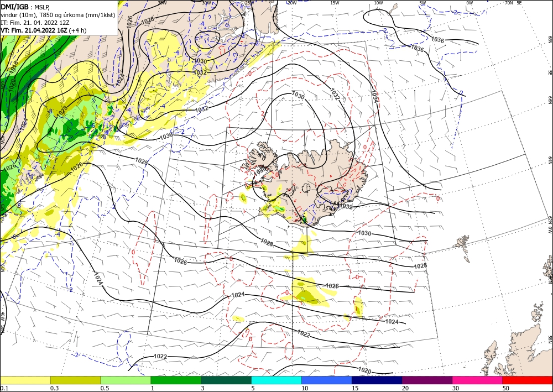The width and height of the screenshot is (553, 392).
Task: Click the '15W' longitude label
Action: tap(335, 3)
